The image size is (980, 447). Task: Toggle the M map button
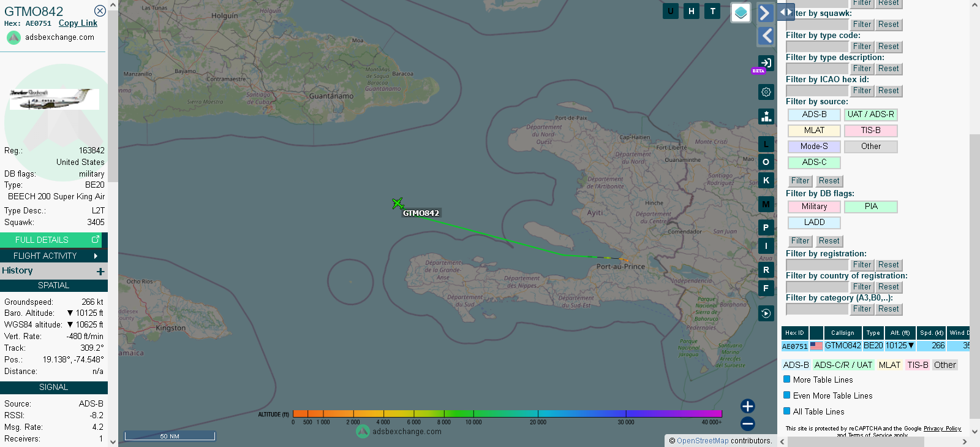click(766, 204)
